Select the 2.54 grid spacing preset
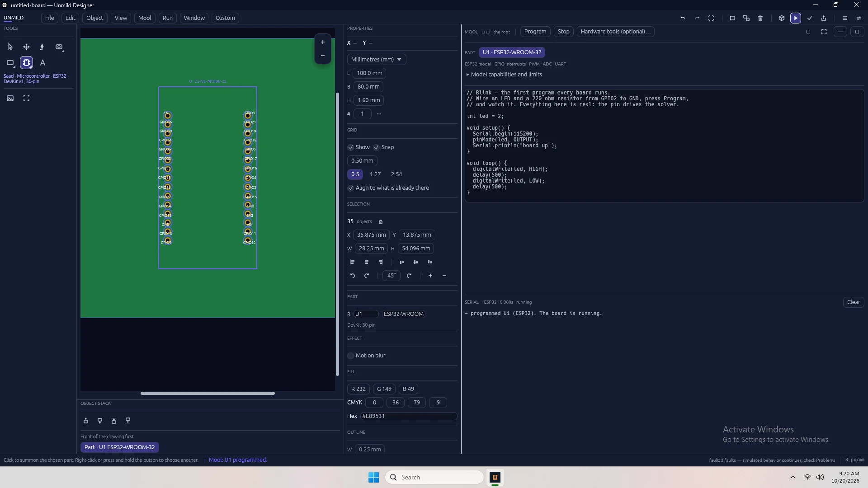The height and width of the screenshot is (488, 868). click(396, 174)
